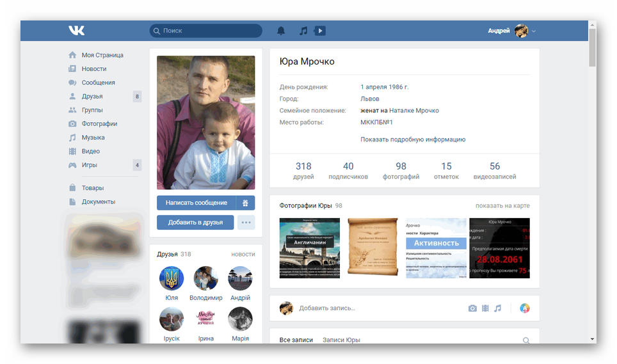
Task: Attach music note to the new post
Action: pos(497,308)
